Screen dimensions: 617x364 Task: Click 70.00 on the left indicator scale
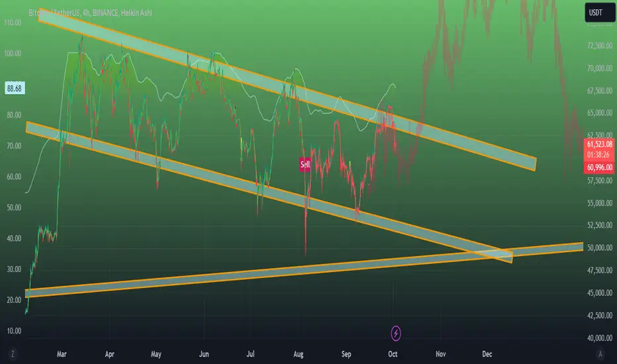pyautogui.click(x=14, y=146)
